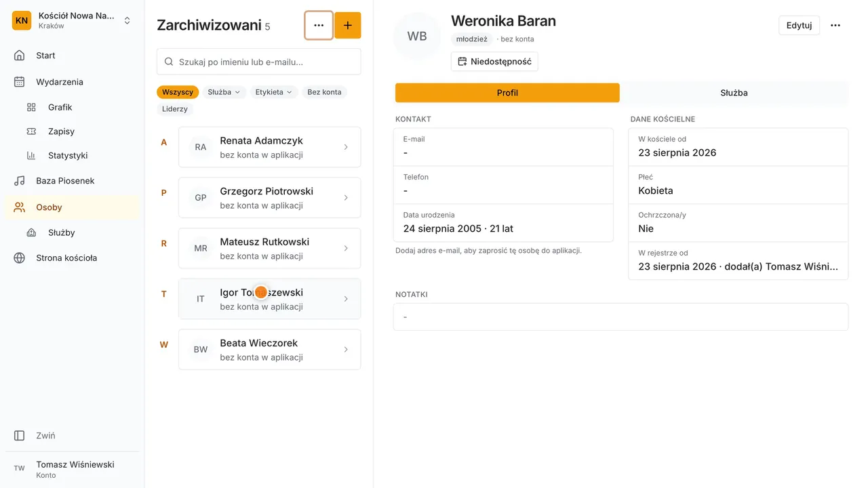Open the Służby church icon

click(x=31, y=232)
